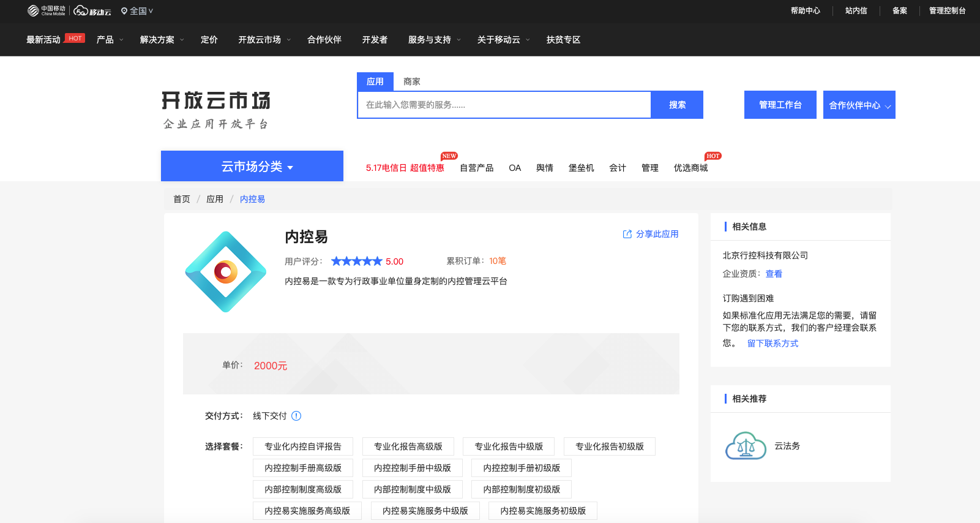Expand the 产品 navigation dropdown

click(x=110, y=40)
